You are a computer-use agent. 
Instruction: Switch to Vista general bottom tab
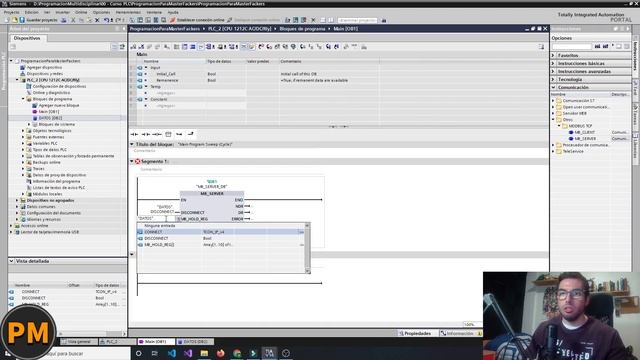(79, 342)
